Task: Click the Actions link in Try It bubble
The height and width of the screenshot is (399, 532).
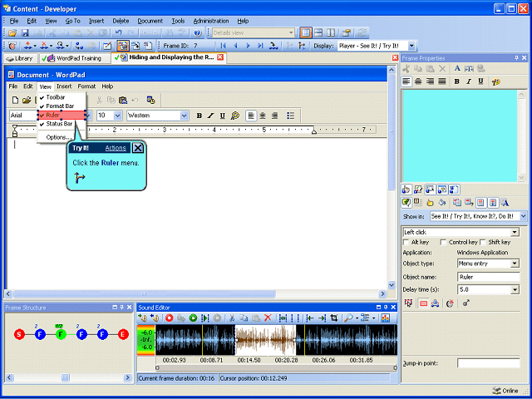Action: (x=116, y=148)
